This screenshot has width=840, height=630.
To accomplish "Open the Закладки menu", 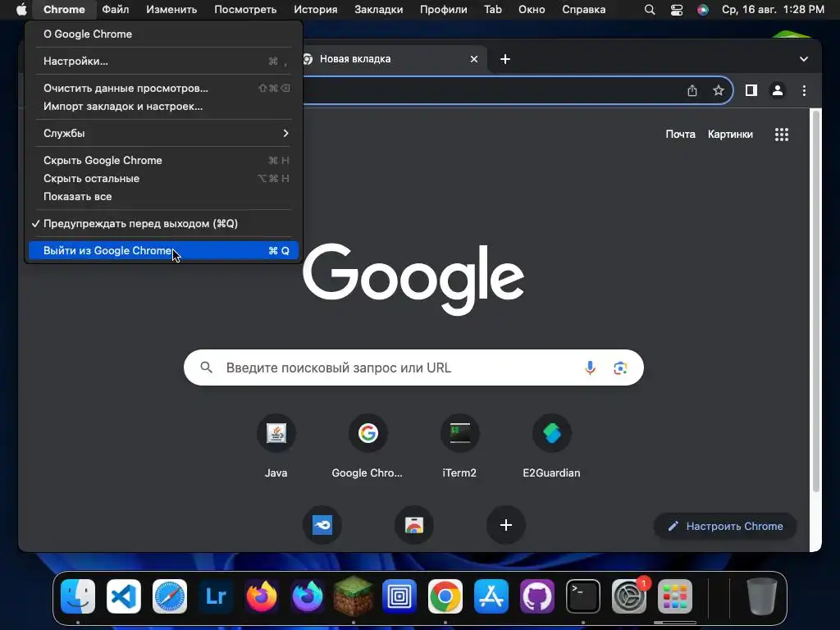I will click(x=379, y=10).
